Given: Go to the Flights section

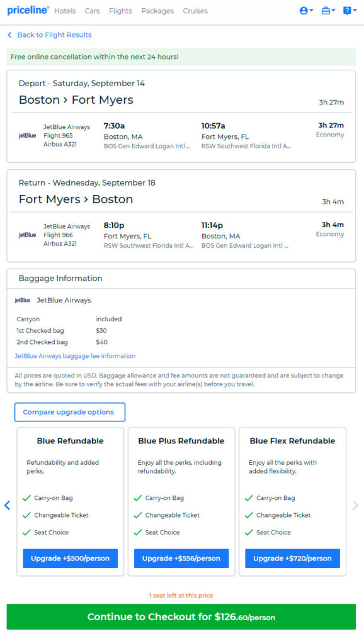Looking at the screenshot, I should tap(120, 11).
